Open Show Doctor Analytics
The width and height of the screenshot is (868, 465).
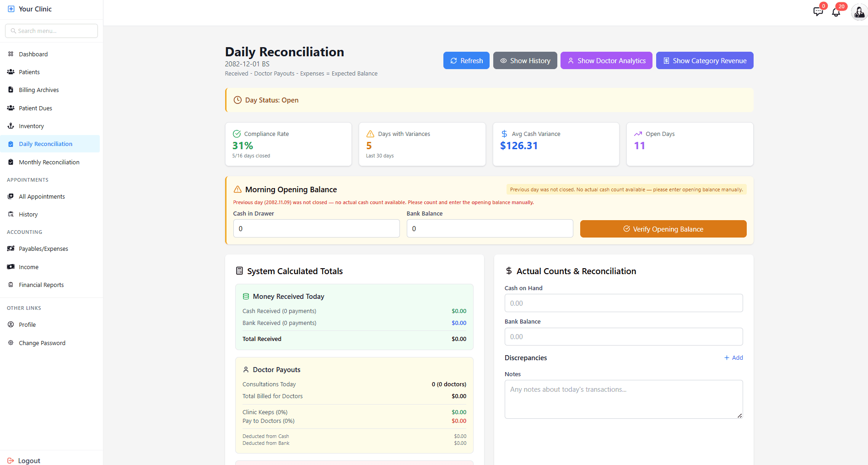(606, 60)
